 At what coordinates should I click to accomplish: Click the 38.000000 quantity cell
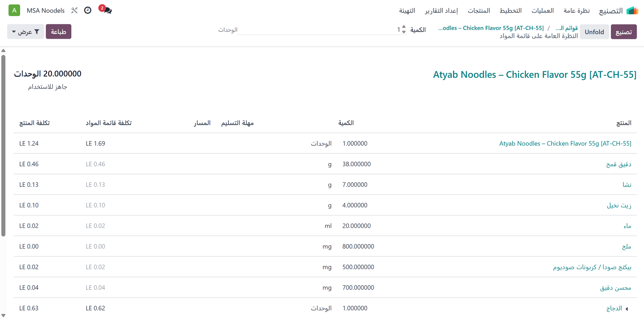357,164
